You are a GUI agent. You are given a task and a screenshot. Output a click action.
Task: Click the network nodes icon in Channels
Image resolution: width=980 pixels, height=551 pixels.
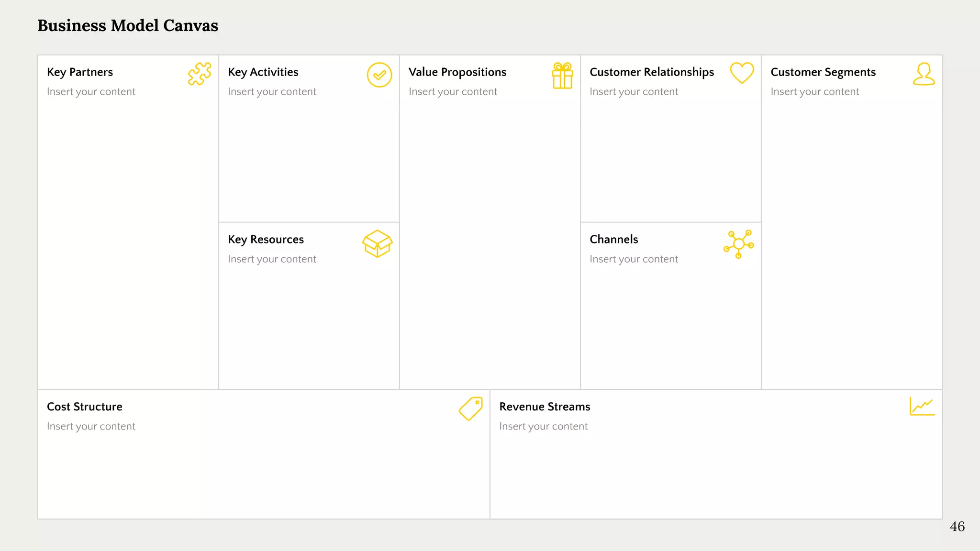coord(739,244)
